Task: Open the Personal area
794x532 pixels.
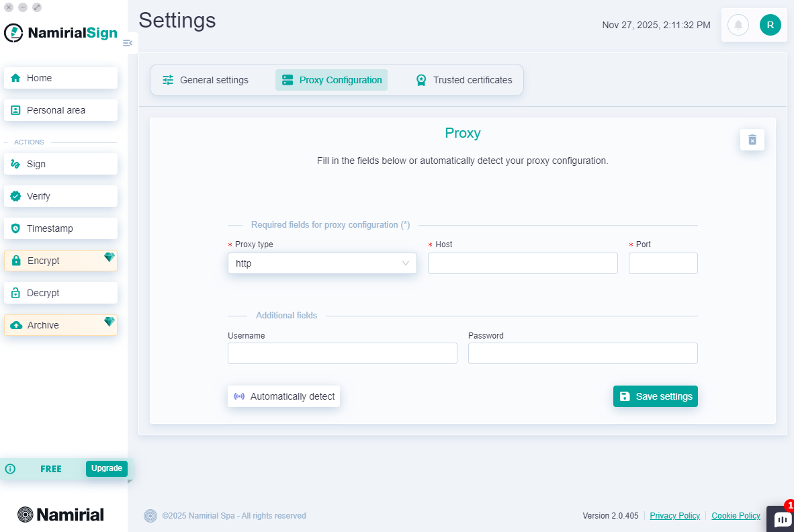Action: pos(60,110)
